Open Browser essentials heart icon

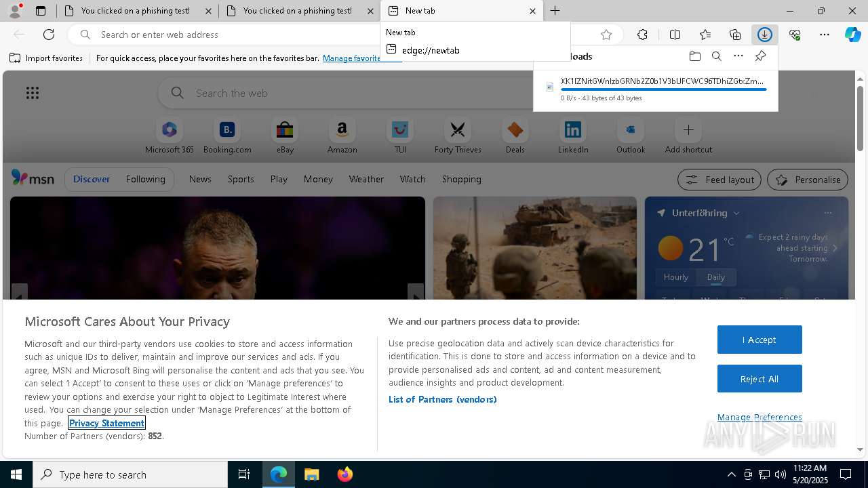pyautogui.click(x=795, y=35)
